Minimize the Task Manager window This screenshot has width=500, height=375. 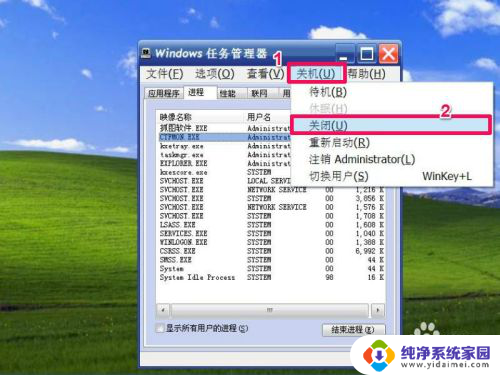coord(346,54)
